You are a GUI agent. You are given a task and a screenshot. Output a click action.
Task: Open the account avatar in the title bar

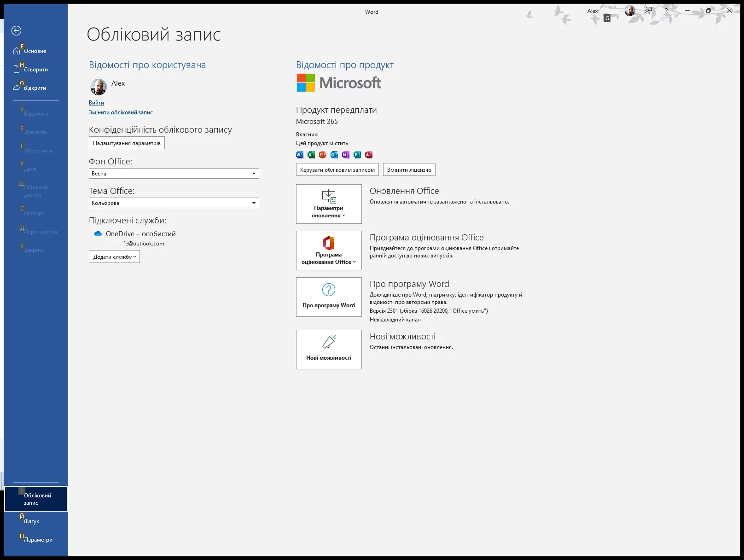629,11
